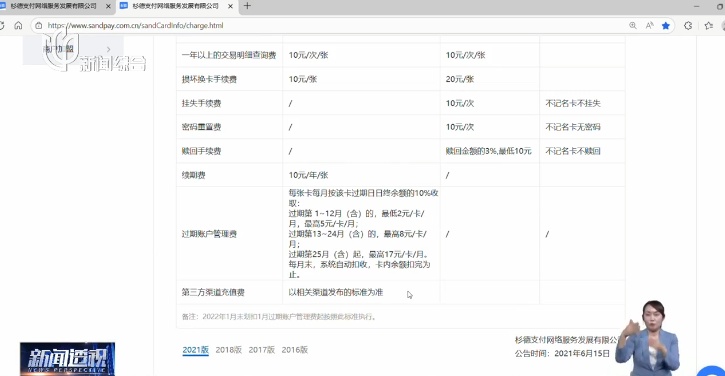Select the 2021版 version link

click(x=196, y=350)
